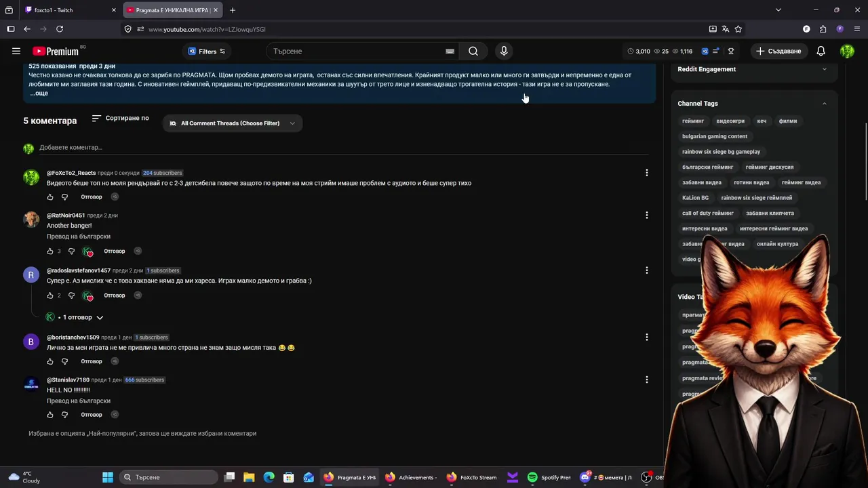
Task: Dislike the @FoXcTo2_Reacts comment
Action: tap(65, 197)
